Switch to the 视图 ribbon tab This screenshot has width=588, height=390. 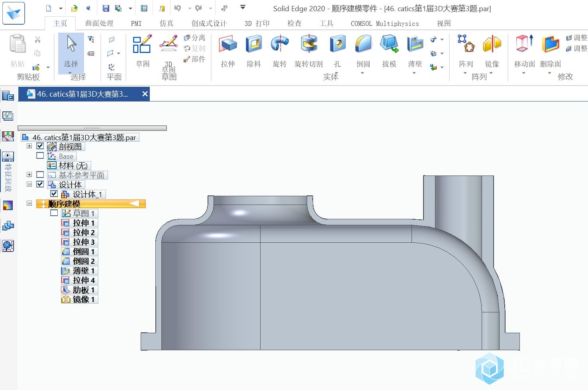(444, 23)
